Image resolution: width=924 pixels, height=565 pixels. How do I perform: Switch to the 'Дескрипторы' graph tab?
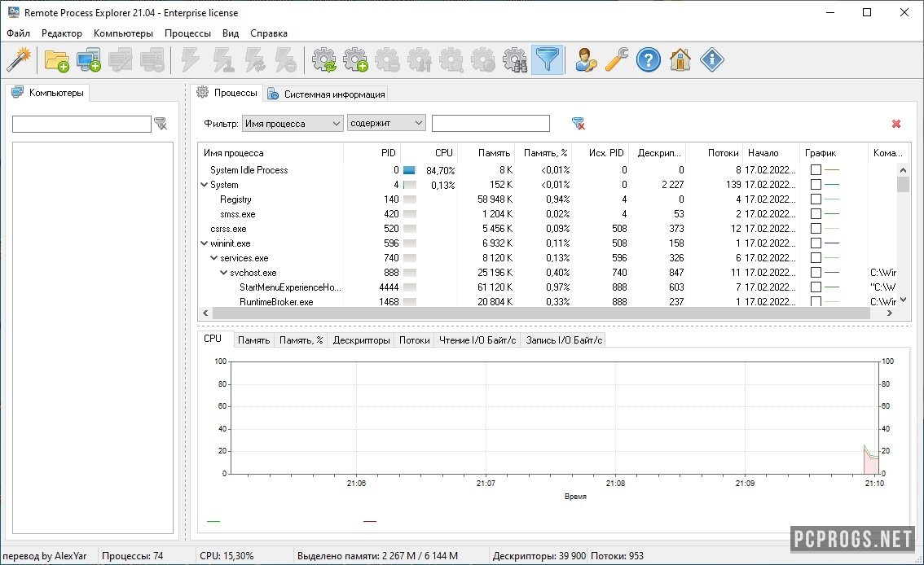pos(361,340)
